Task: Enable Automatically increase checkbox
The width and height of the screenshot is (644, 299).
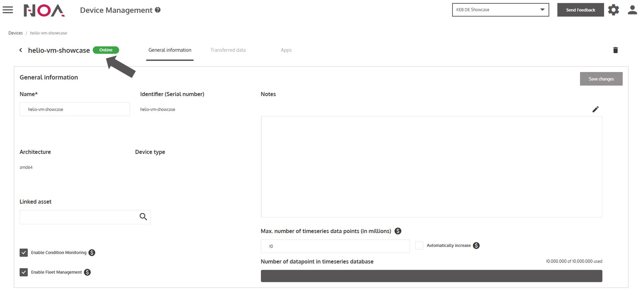Action: (x=419, y=246)
